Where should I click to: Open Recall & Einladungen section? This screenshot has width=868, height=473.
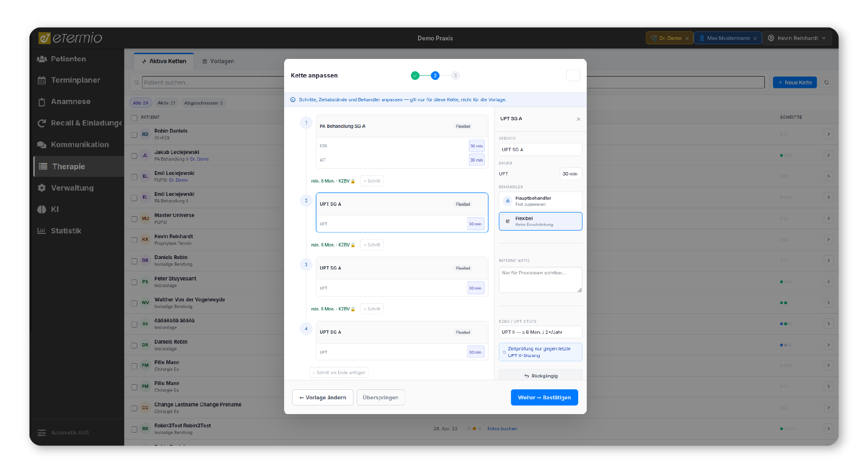click(79, 123)
